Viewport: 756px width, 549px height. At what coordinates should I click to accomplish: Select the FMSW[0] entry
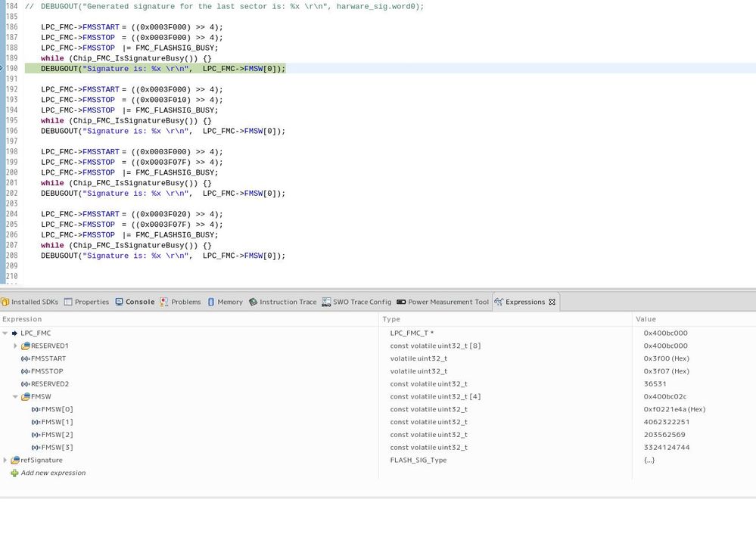pyautogui.click(x=378, y=409)
